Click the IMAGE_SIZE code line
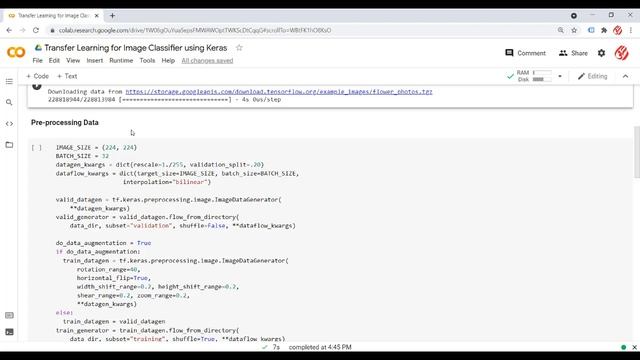 point(96,148)
